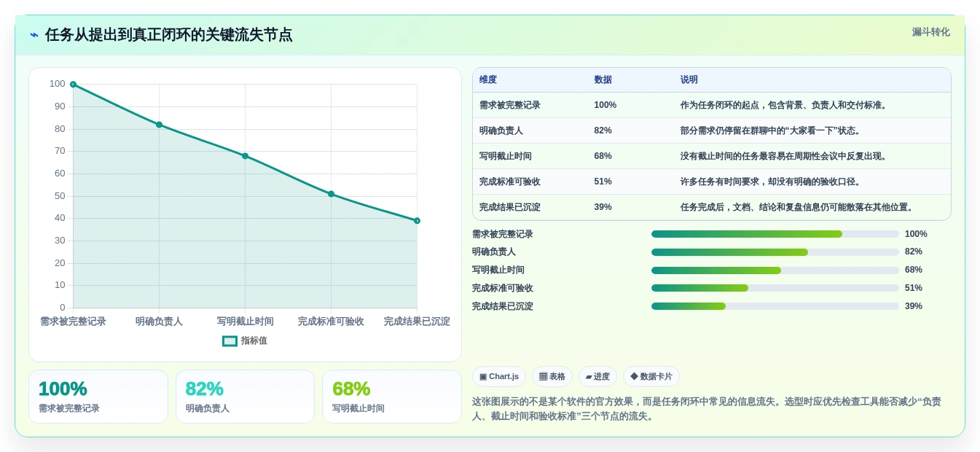Click table cell 写明截止时间
980x452 pixels.
pyautogui.click(x=506, y=156)
